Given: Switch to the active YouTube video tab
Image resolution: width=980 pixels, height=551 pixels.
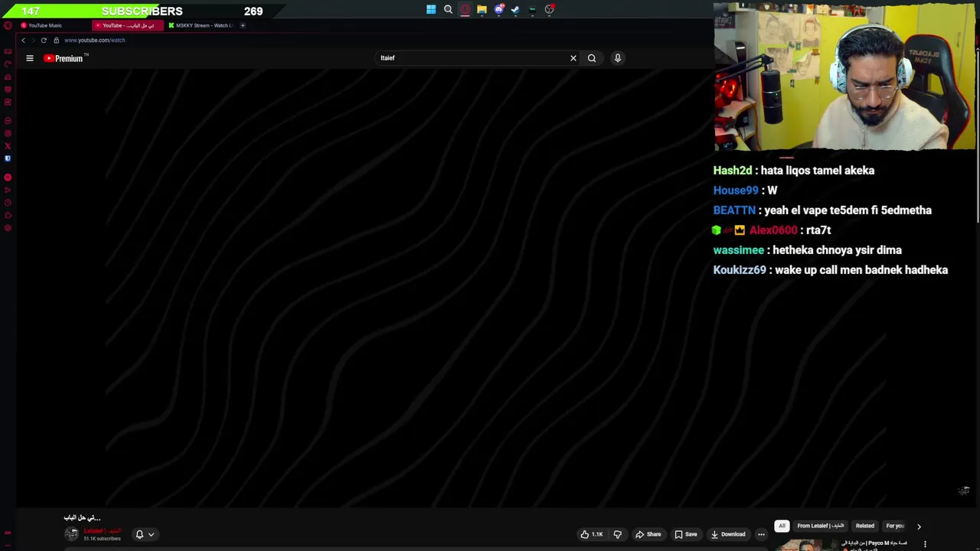Looking at the screenshot, I should (128, 25).
